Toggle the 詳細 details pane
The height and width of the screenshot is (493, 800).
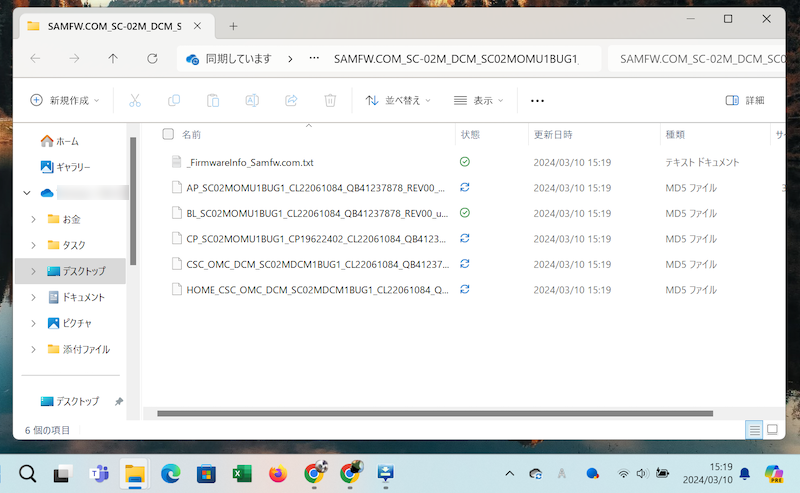(745, 101)
